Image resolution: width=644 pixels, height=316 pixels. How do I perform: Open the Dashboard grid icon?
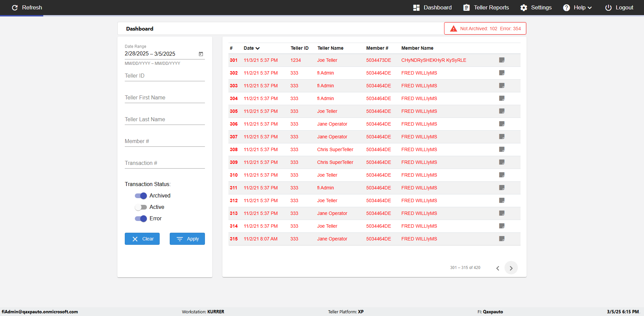point(416,7)
